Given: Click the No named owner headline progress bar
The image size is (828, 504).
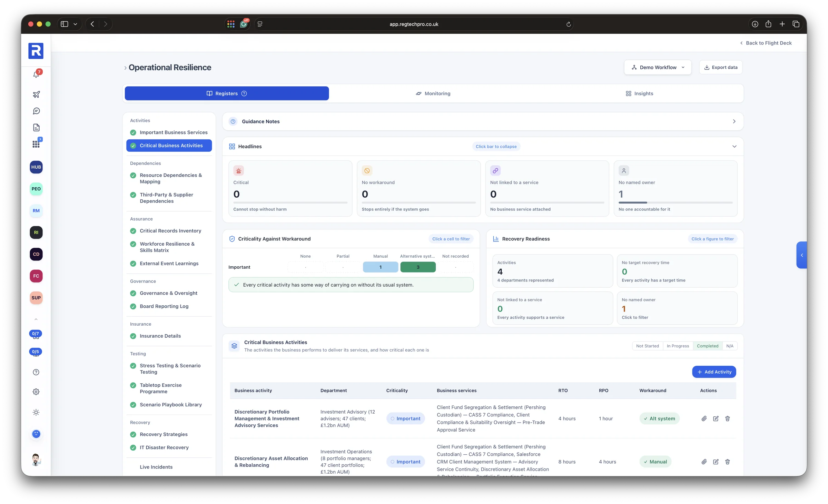Looking at the screenshot, I should tap(676, 202).
